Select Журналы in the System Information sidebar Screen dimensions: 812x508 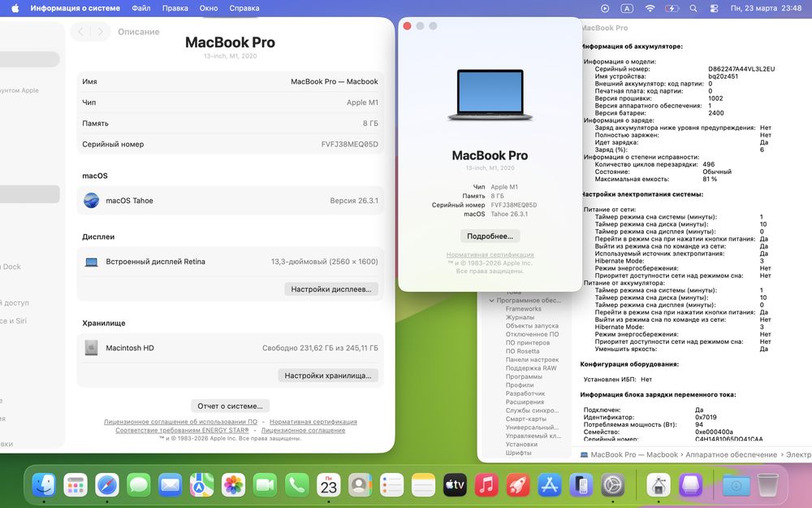(520, 317)
